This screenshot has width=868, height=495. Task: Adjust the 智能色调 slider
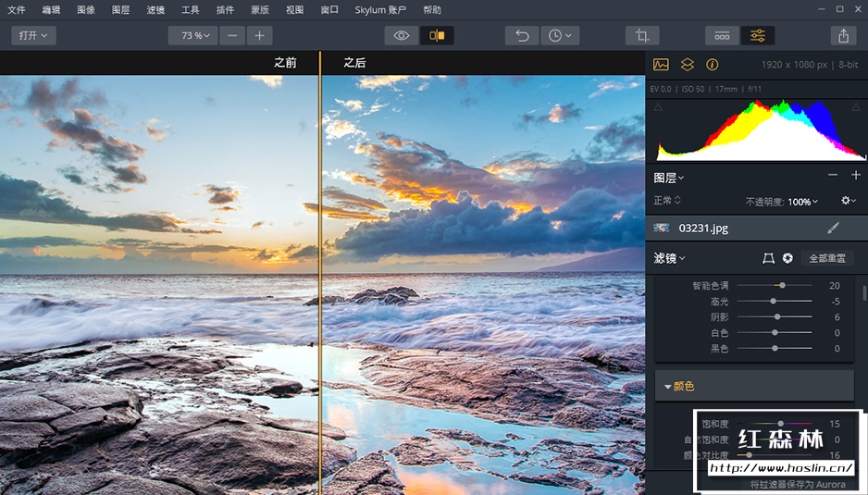click(x=775, y=285)
